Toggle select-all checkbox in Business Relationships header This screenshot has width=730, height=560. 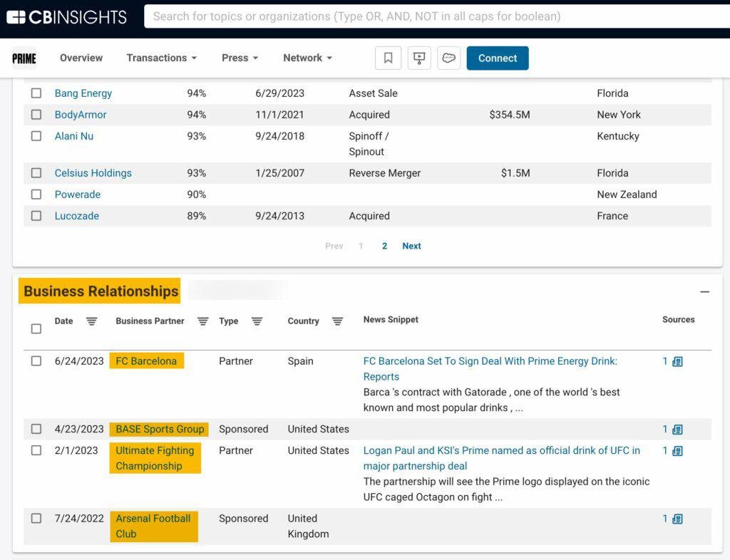(36, 329)
